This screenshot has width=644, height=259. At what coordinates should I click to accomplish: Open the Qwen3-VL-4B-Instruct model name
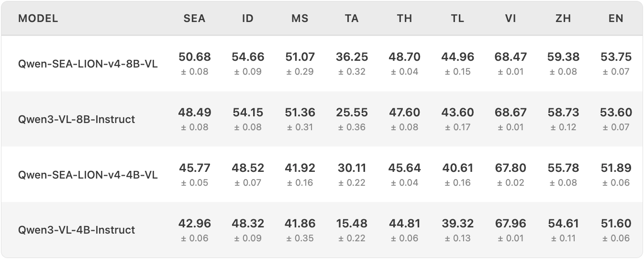pos(77,230)
